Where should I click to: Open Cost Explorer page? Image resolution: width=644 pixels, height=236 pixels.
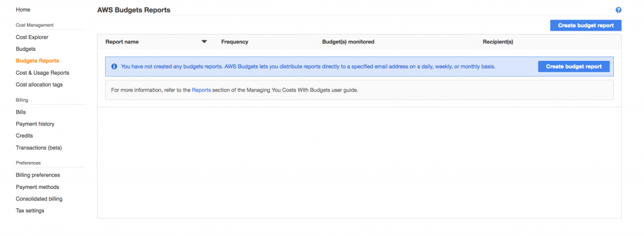[32, 37]
